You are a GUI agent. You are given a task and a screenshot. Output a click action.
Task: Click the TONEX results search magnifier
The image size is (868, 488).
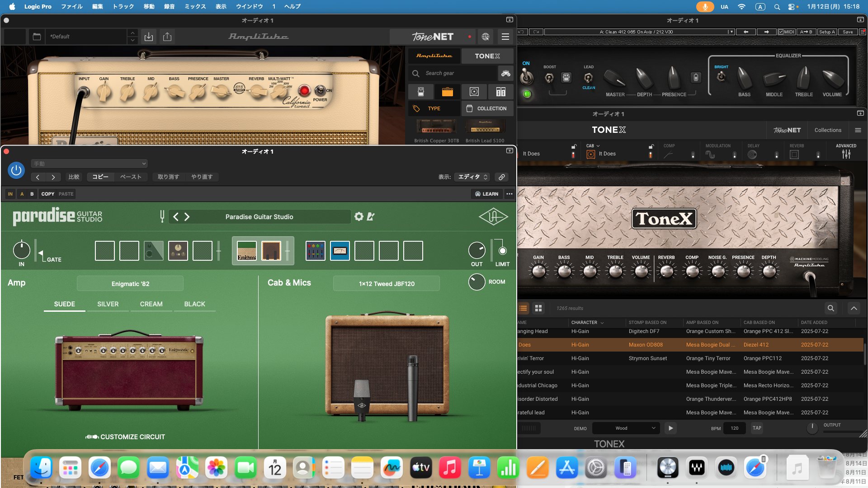click(x=830, y=308)
